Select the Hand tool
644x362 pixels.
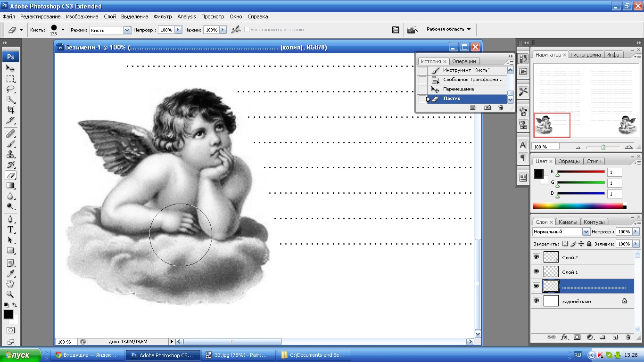(x=10, y=284)
